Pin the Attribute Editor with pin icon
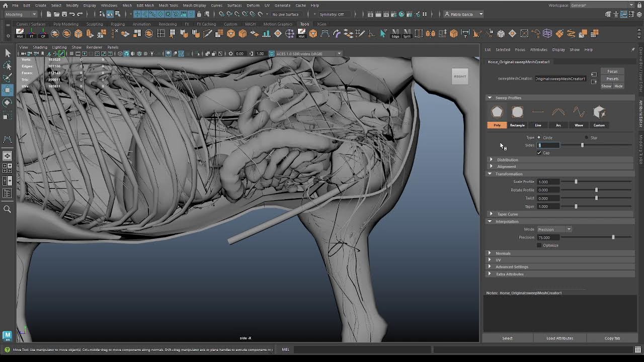This screenshot has height=362, width=644. tap(632, 49)
